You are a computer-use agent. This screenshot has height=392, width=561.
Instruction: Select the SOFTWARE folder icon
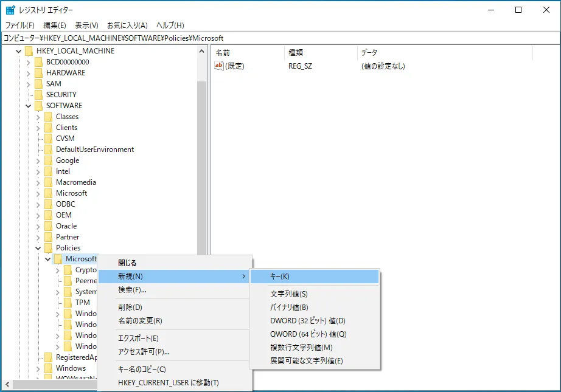[x=39, y=106]
